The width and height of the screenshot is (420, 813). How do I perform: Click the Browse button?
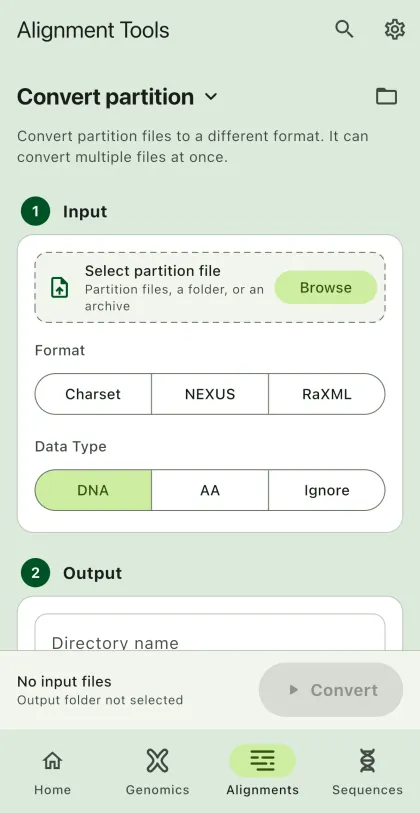click(x=326, y=287)
